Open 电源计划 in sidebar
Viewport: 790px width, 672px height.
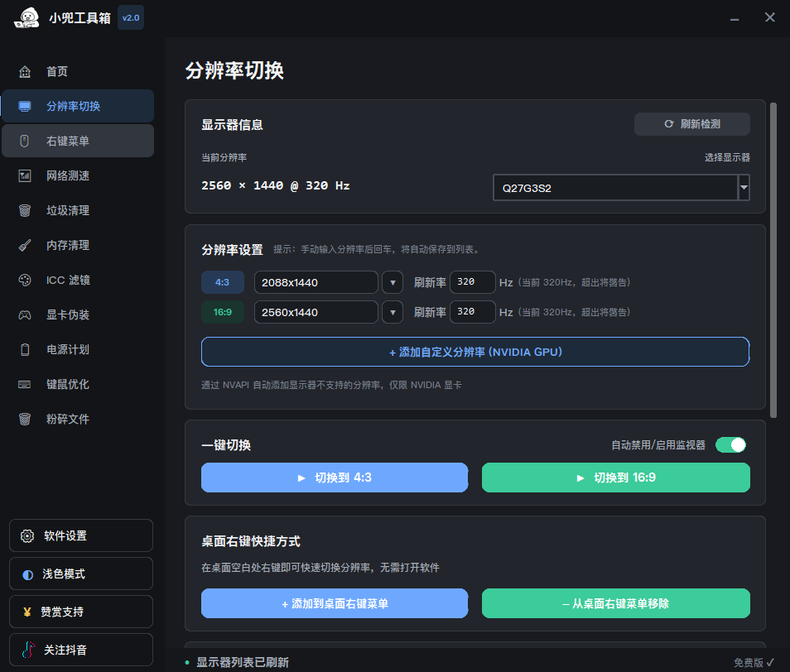coord(78,350)
